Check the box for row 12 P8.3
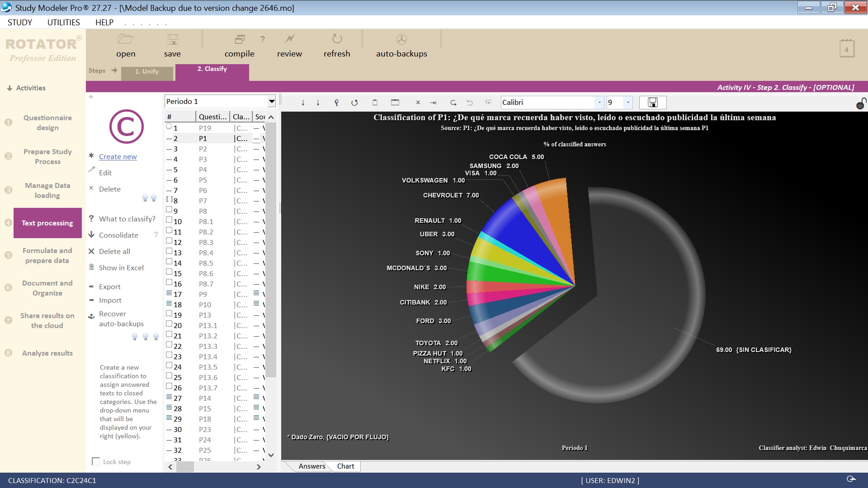Image resolution: width=868 pixels, height=488 pixels. [169, 241]
